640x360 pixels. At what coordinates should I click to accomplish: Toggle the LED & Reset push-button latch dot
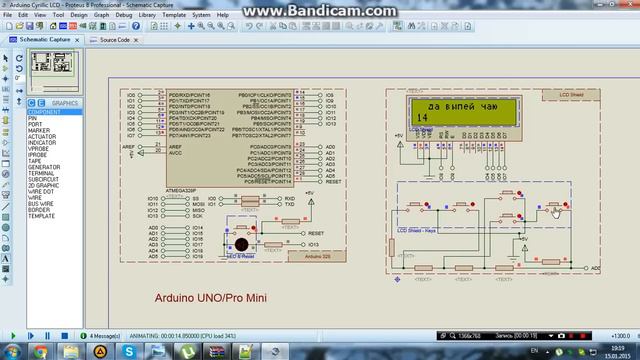[x=253, y=228]
